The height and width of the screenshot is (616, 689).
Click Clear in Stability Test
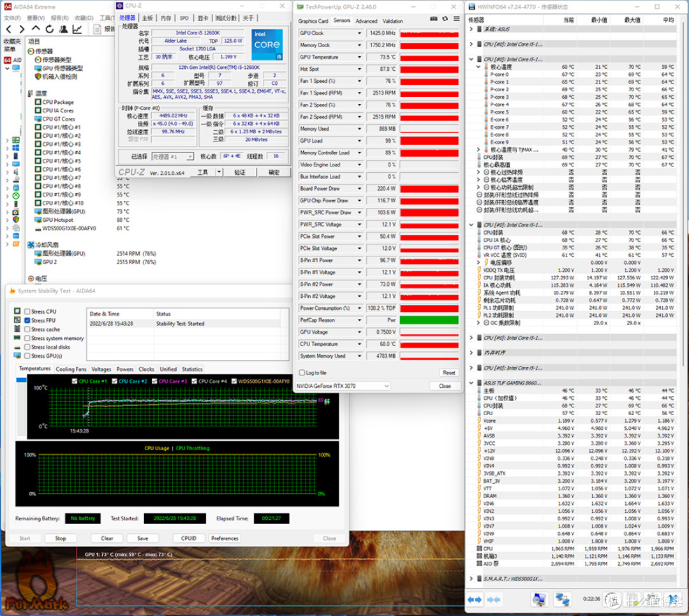pyautogui.click(x=107, y=538)
